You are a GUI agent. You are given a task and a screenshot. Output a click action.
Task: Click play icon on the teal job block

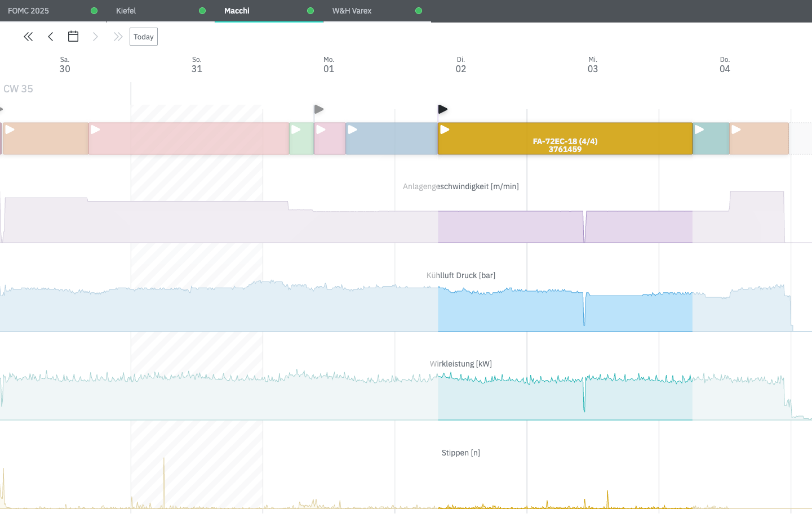point(699,130)
